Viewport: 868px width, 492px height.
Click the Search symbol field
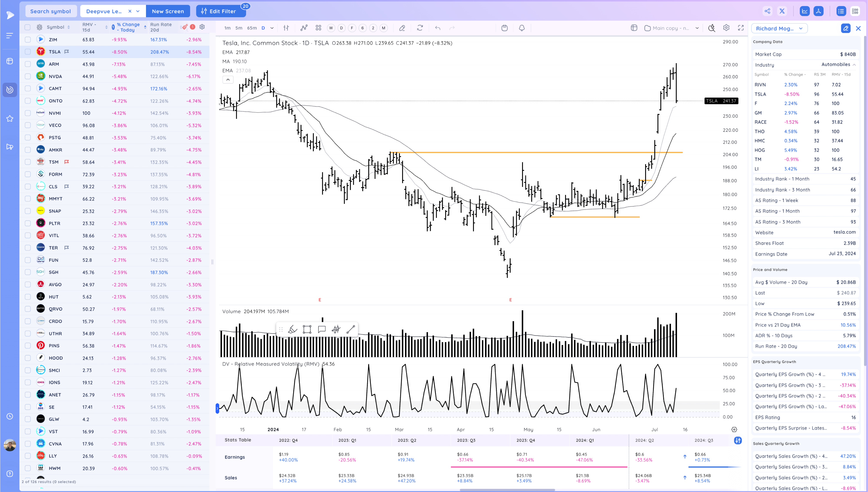click(x=51, y=11)
